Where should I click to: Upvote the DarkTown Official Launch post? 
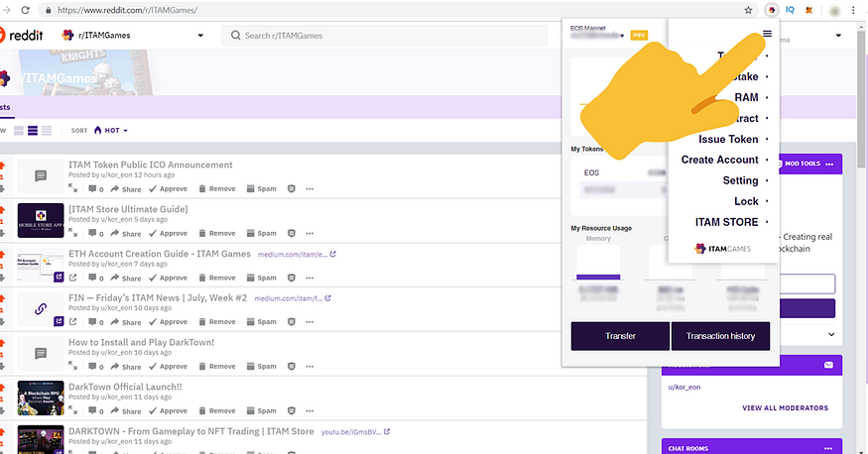2,388
